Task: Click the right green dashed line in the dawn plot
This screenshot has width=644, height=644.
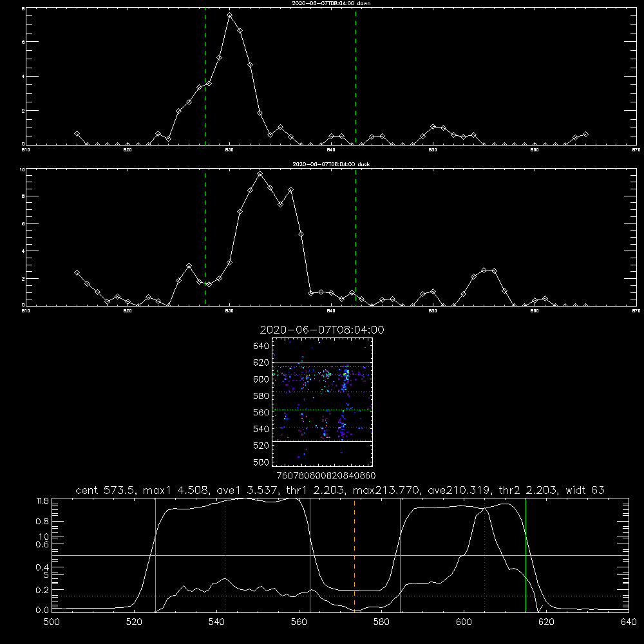Action: [x=355, y=76]
